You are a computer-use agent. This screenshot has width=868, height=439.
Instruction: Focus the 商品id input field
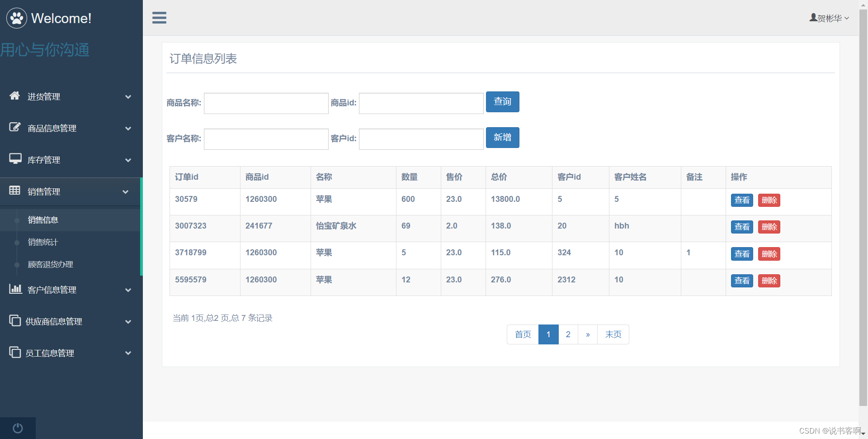421,103
